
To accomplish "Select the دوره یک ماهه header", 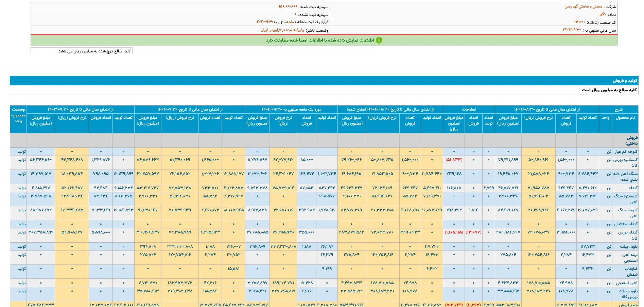I will coord(291,109).
